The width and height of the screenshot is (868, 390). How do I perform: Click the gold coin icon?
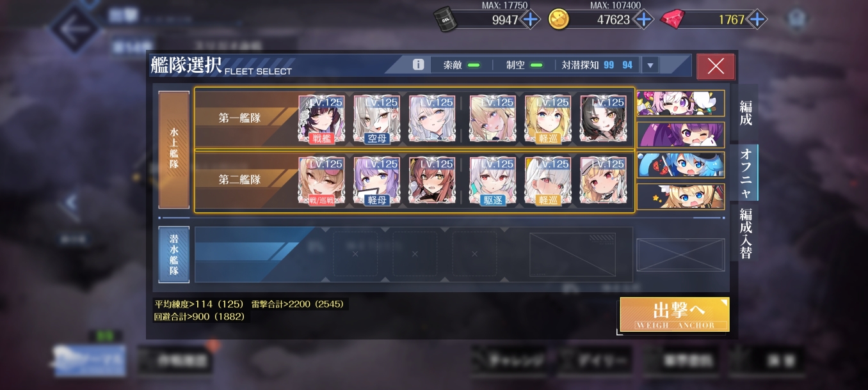tap(559, 19)
